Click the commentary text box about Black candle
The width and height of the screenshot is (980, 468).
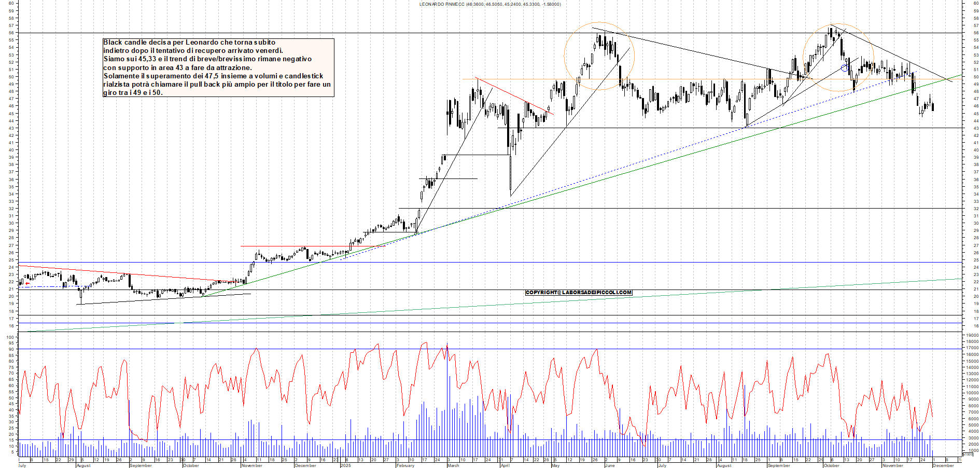coord(218,67)
